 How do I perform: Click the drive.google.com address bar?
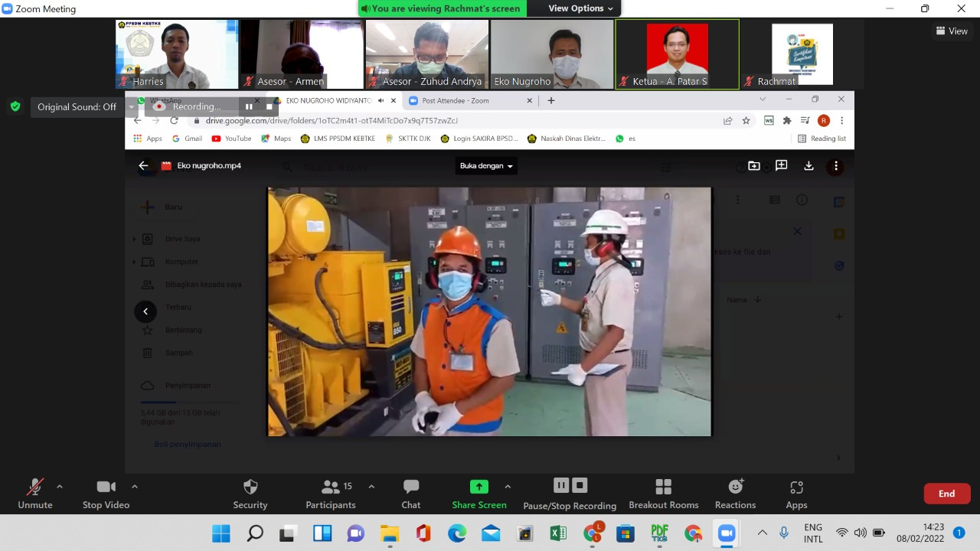[452, 120]
